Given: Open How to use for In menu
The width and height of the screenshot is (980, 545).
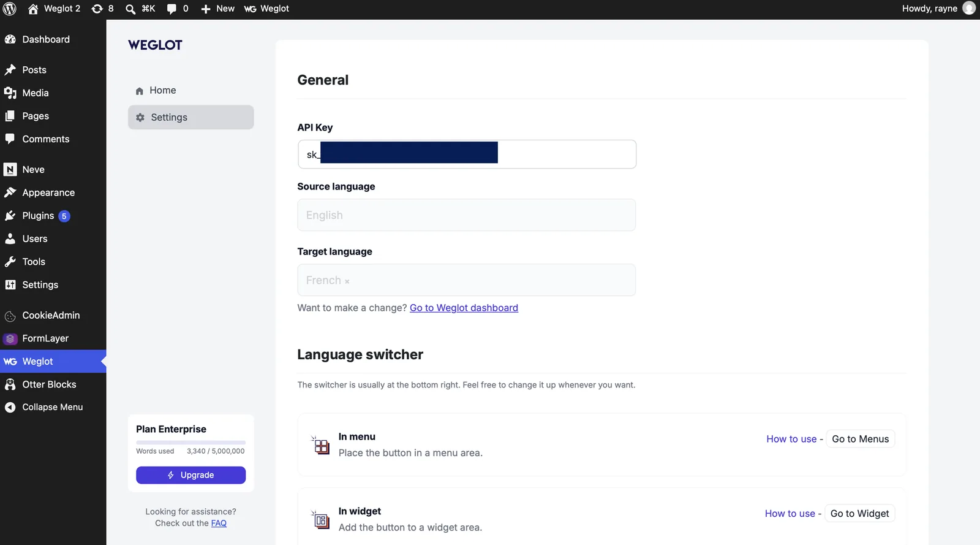Looking at the screenshot, I should click(x=791, y=439).
